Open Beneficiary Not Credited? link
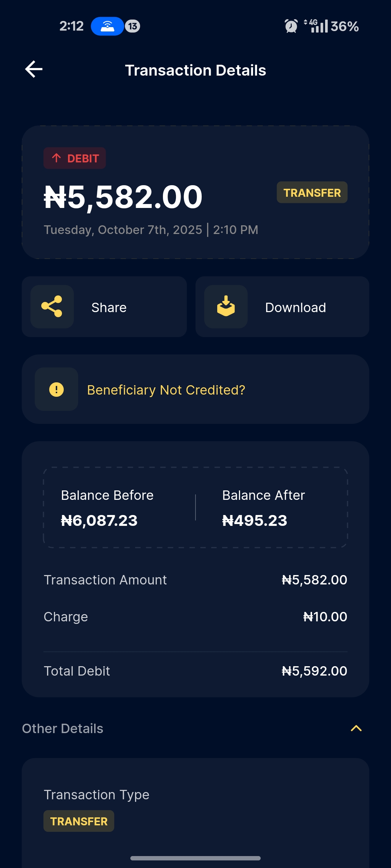The height and width of the screenshot is (868, 391). [166, 390]
